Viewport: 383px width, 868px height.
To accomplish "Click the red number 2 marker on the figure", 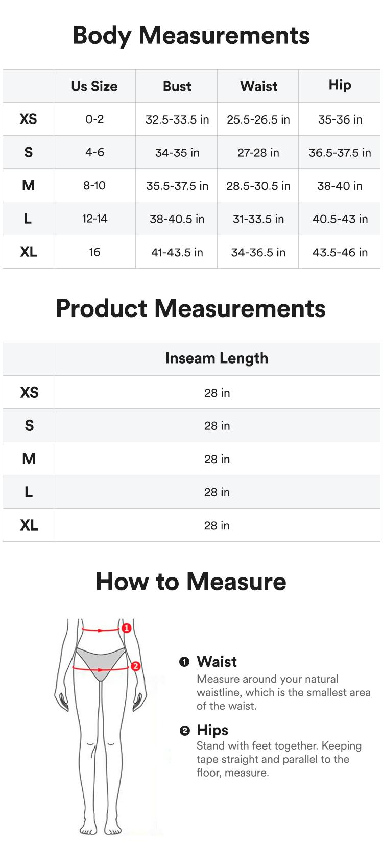I will click(135, 666).
